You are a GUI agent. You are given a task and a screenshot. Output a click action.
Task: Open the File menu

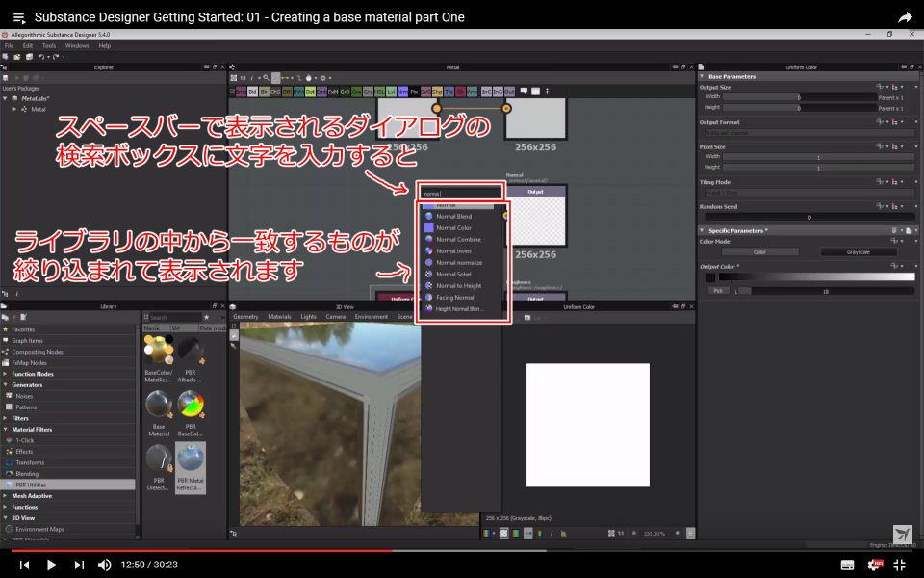tap(9, 45)
